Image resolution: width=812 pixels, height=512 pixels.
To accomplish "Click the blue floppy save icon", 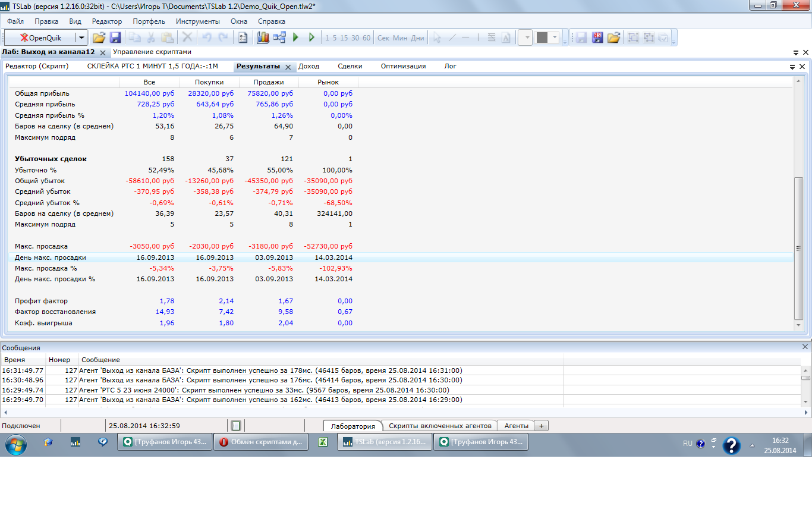I will click(x=115, y=37).
